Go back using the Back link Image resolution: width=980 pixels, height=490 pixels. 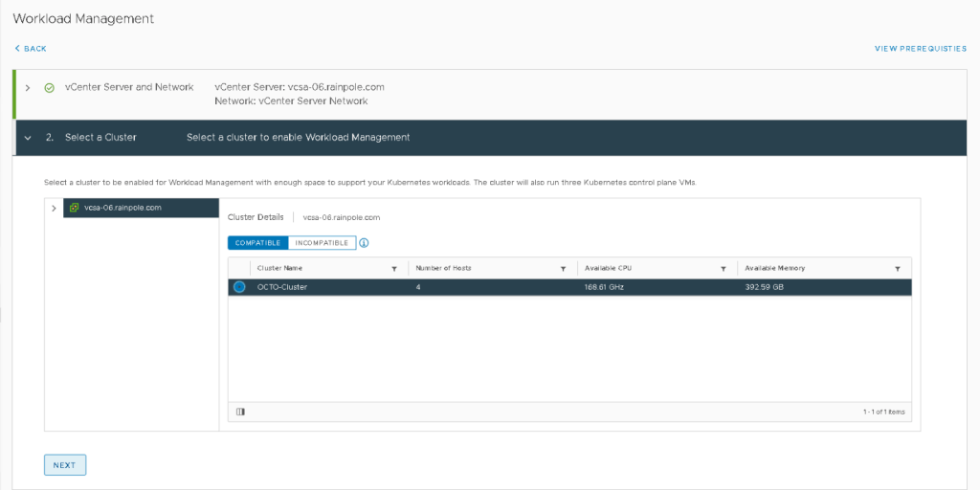point(31,49)
